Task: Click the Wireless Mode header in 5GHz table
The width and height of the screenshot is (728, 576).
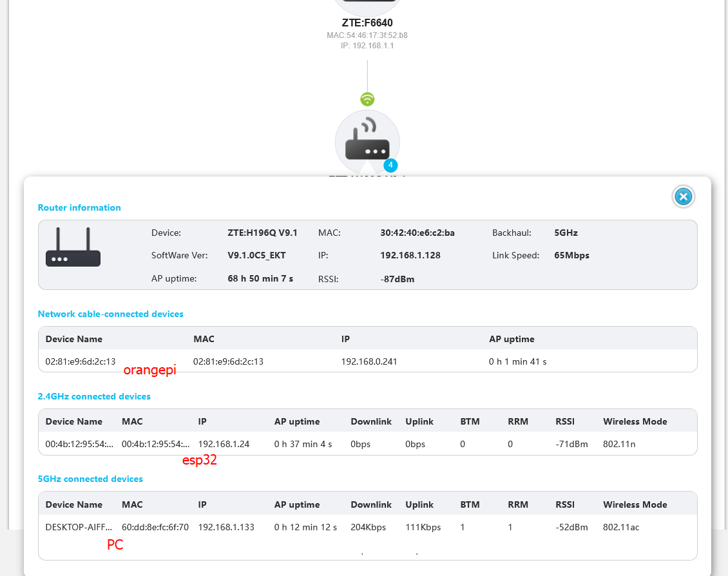Action: pyautogui.click(x=635, y=504)
